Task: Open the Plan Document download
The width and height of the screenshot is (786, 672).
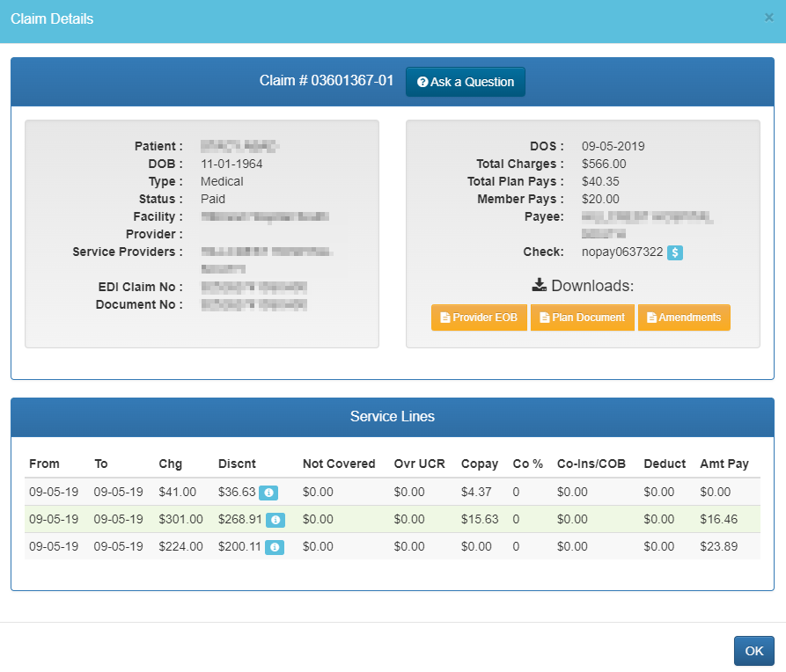Action: point(582,318)
